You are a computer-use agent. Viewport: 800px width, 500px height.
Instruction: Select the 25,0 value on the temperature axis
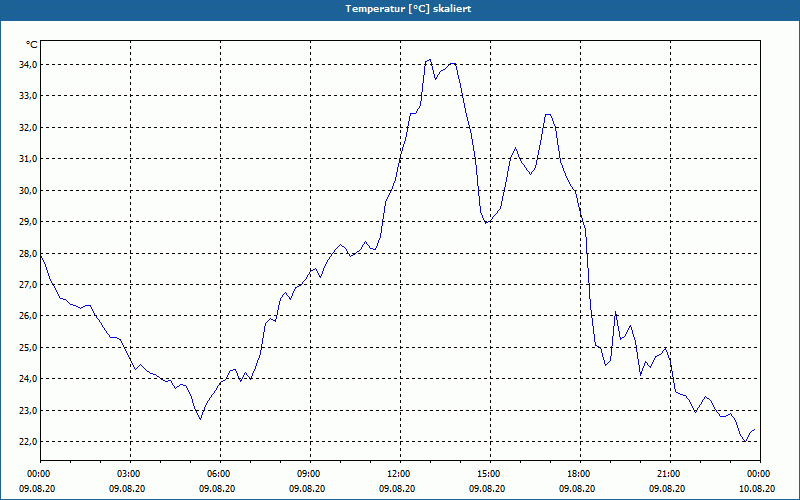coord(29,347)
